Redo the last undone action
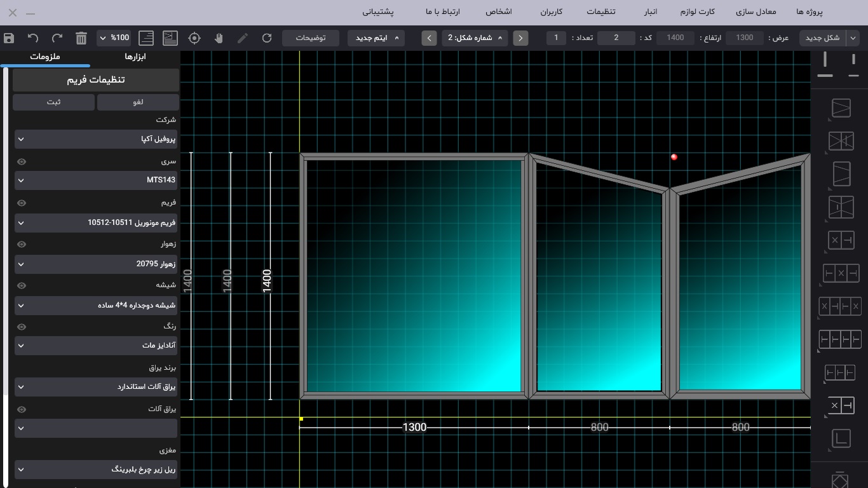This screenshot has height=488, width=868. (x=57, y=38)
